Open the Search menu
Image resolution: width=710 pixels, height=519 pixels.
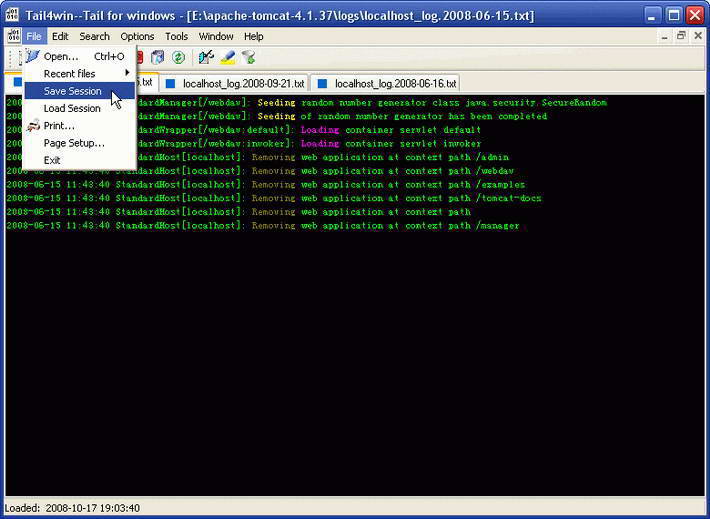[95, 36]
